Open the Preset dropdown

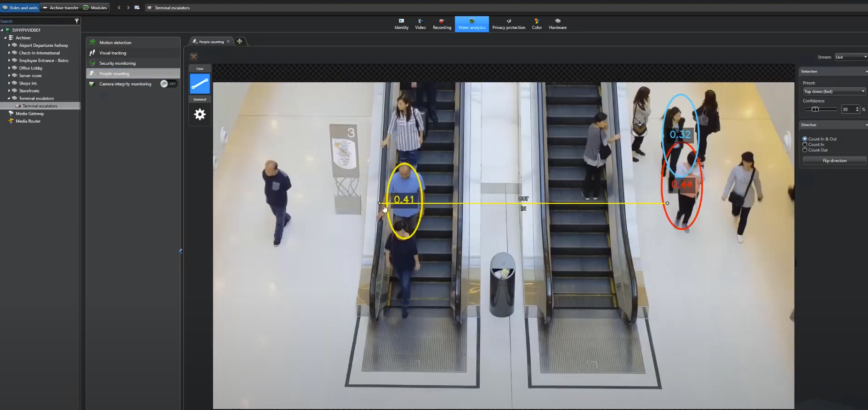834,91
